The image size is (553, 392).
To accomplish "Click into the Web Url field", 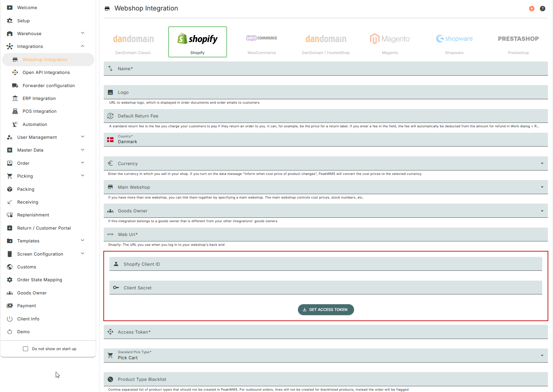I will coord(326,234).
